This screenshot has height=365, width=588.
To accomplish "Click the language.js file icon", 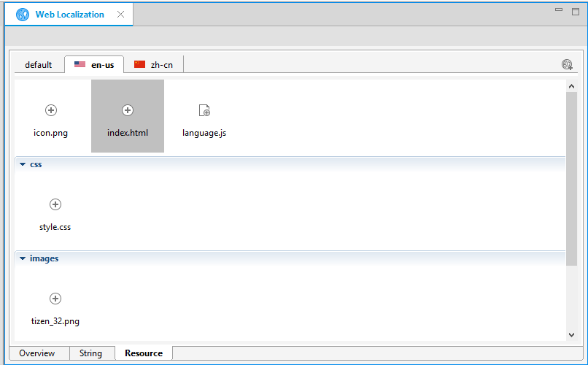I will (204, 110).
